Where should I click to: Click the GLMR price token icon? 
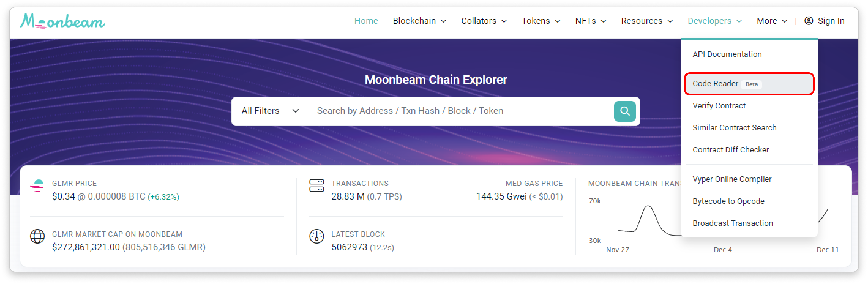point(37,186)
